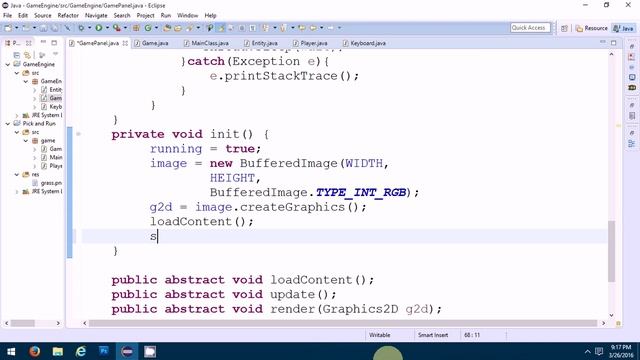Switch to the Player.java tab
Screen dimensions: 640x360
click(x=310, y=43)
